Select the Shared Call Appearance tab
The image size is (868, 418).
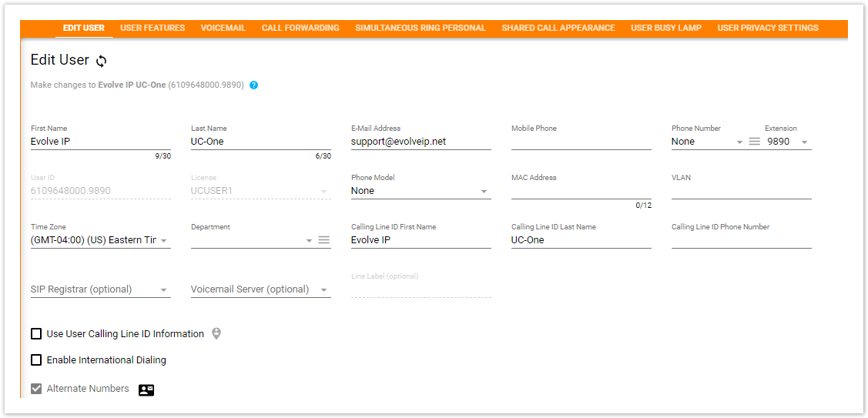tap(558, 28)
